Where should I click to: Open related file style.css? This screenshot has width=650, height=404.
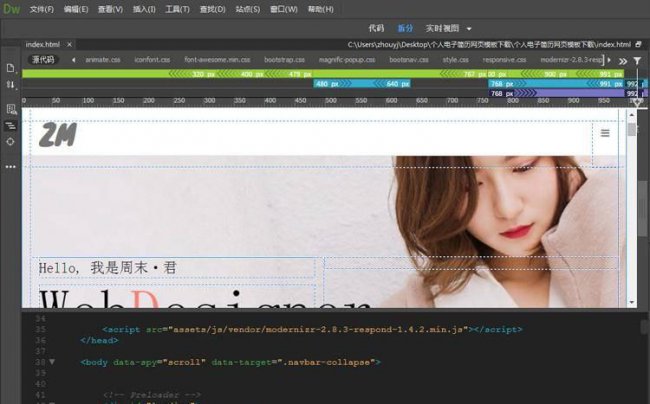point(456,60)
